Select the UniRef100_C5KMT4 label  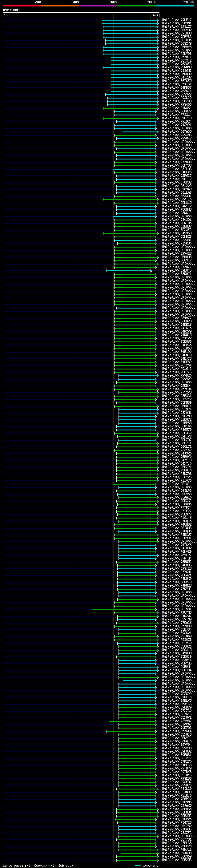(176, 406)
